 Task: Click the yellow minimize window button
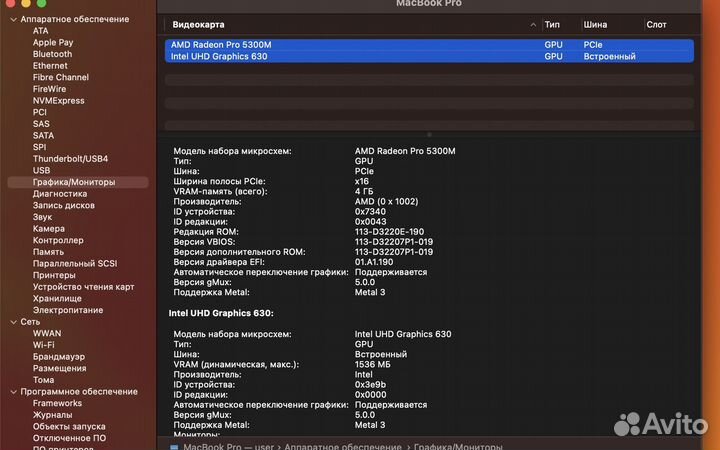pos(26,3)
